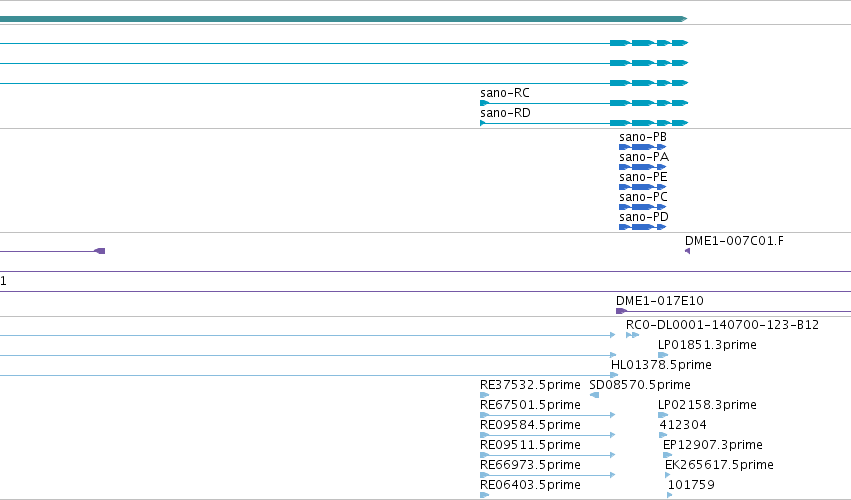
Task: Click the RE37532.5prime EST arrow
Action: point(485,395)
